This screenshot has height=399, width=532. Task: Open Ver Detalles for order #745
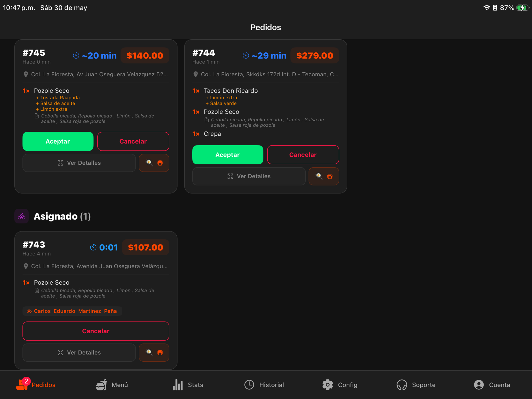point(79,163)
